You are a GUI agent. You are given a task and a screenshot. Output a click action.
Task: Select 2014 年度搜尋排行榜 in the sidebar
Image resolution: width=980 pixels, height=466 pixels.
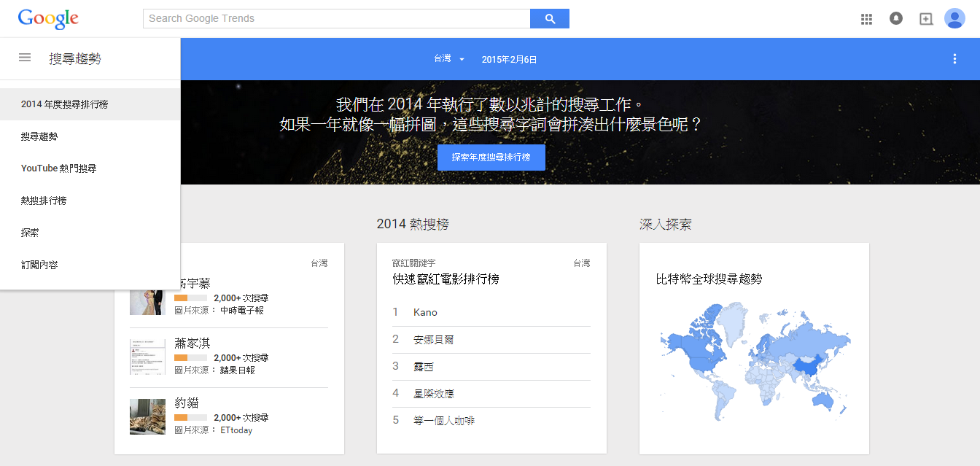90,104
